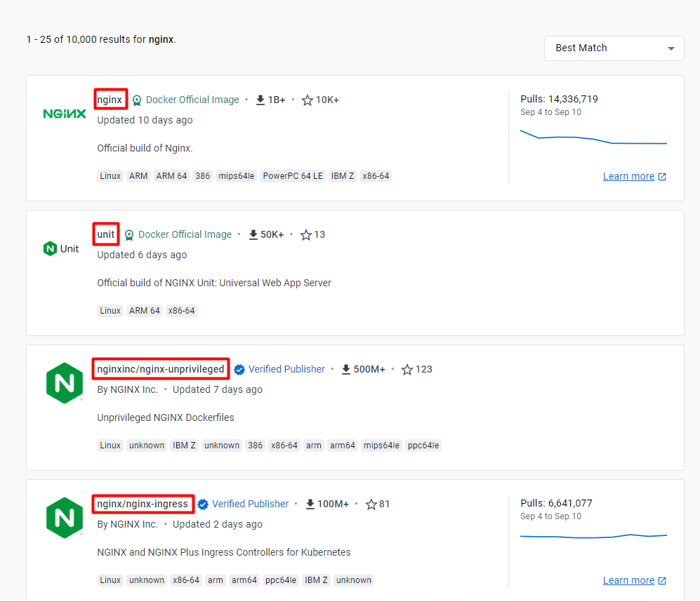Click the download icon next to 100M+

pos(310,504)
